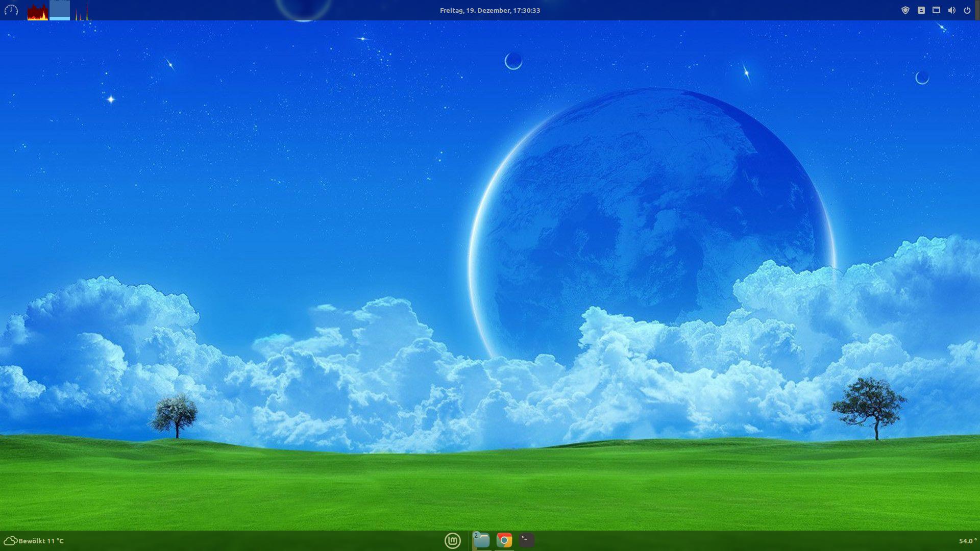Open the sound volume applet
This screenshot has width=980, height=551.
951,10
